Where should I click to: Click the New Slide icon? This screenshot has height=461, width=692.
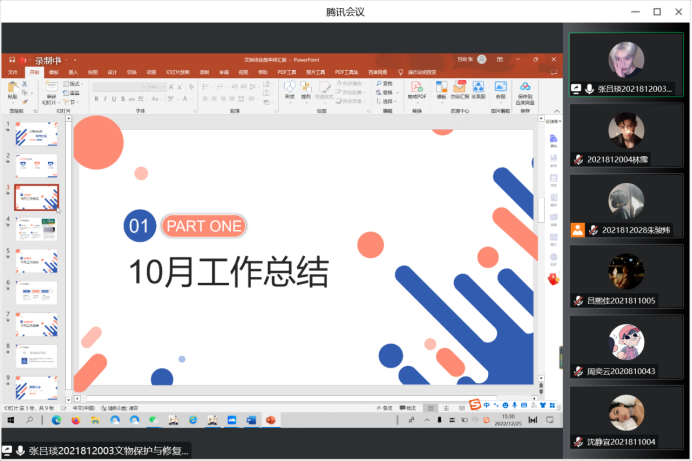[x=51, y=93]
